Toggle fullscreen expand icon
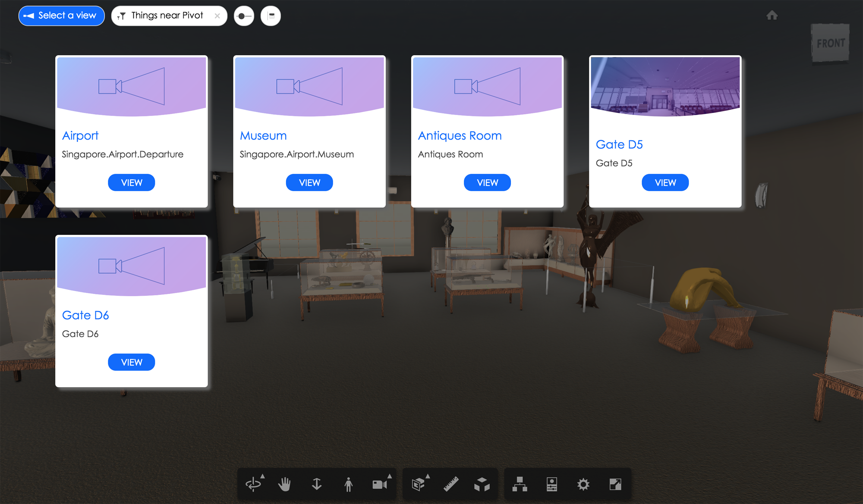The height and width of the screenshot is (504, 863). tap(615, 484)
